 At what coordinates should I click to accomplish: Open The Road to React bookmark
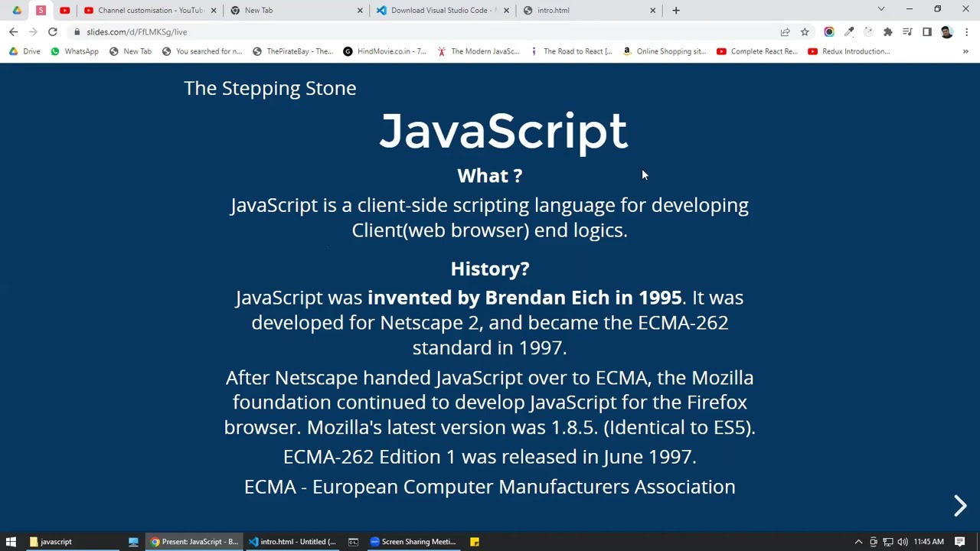tap(571, 51)
